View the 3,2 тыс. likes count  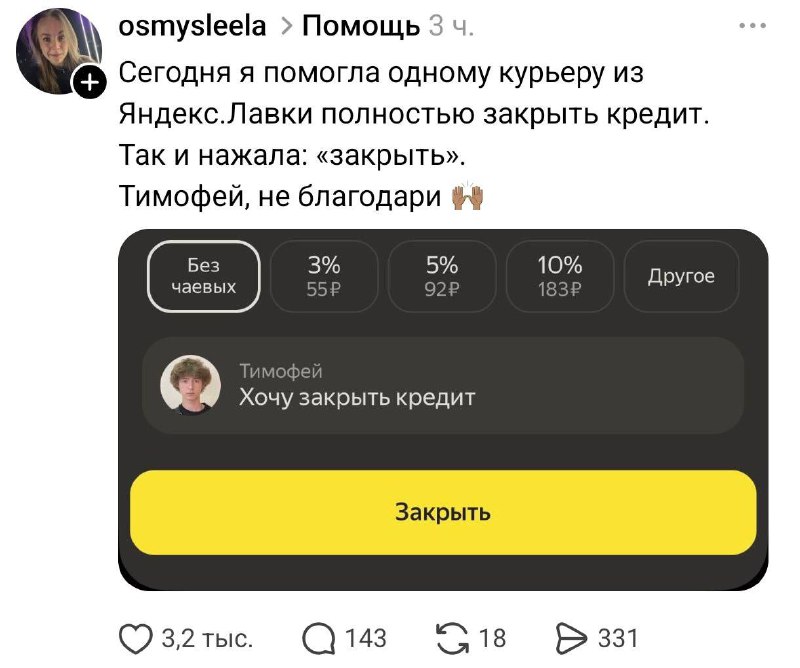[207, 638]
